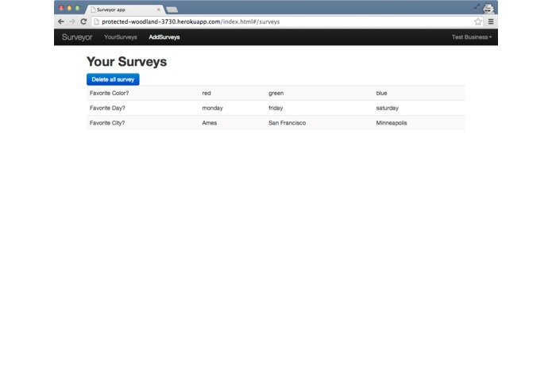Select the 'saturday' cell
The width and height of the screenshot is (552, 392).
click(419, 108)
